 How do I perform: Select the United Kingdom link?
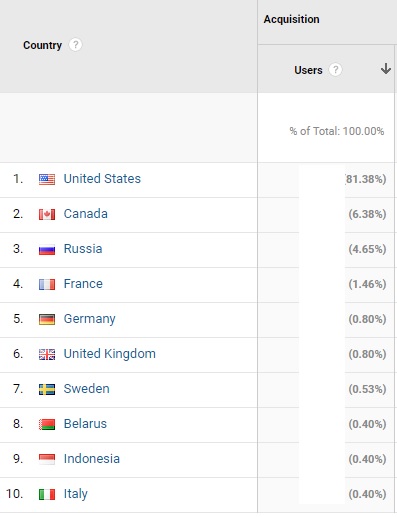110,354
